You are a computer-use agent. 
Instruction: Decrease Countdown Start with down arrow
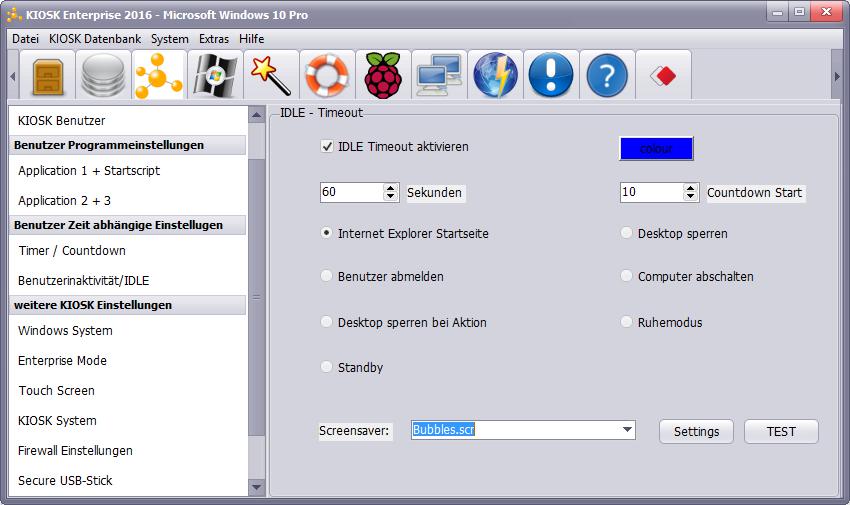(690, 196)
